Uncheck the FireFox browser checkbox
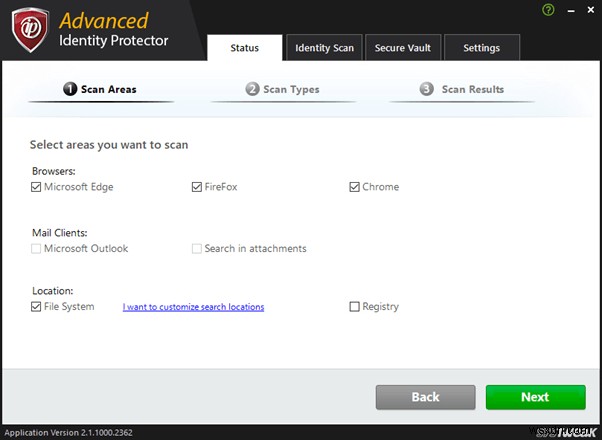Image resolution: width=602 pixels, height=440 pixels. [x=197, y=187]
